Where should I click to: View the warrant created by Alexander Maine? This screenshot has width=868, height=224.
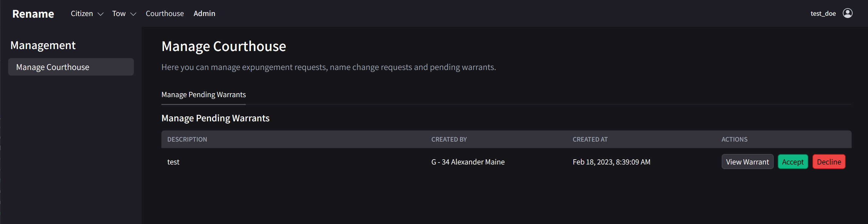(747, 162)
